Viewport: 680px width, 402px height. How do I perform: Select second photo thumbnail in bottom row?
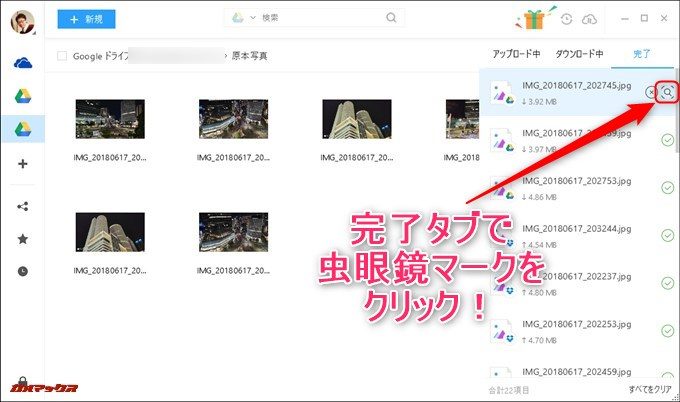click(233, 232)
